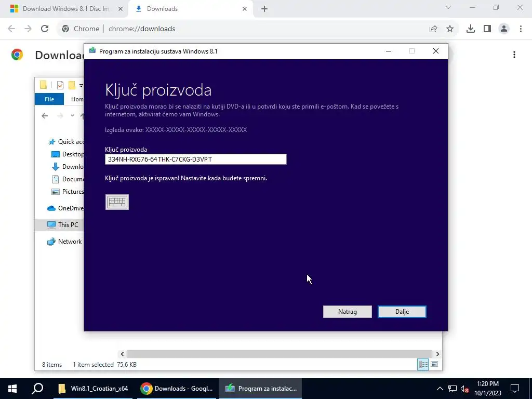Open a new Chrome tab
This screenshot has height=399, width=532.
tap(264, 9)
